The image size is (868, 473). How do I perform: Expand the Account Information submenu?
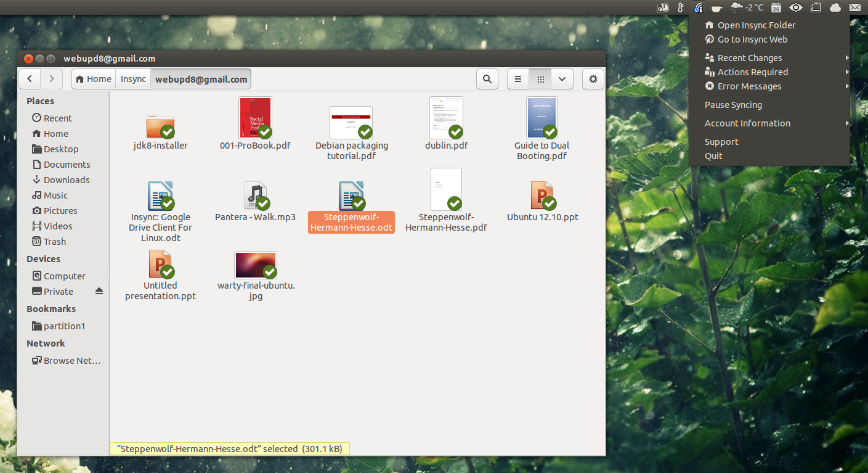[x=747, y=123]
